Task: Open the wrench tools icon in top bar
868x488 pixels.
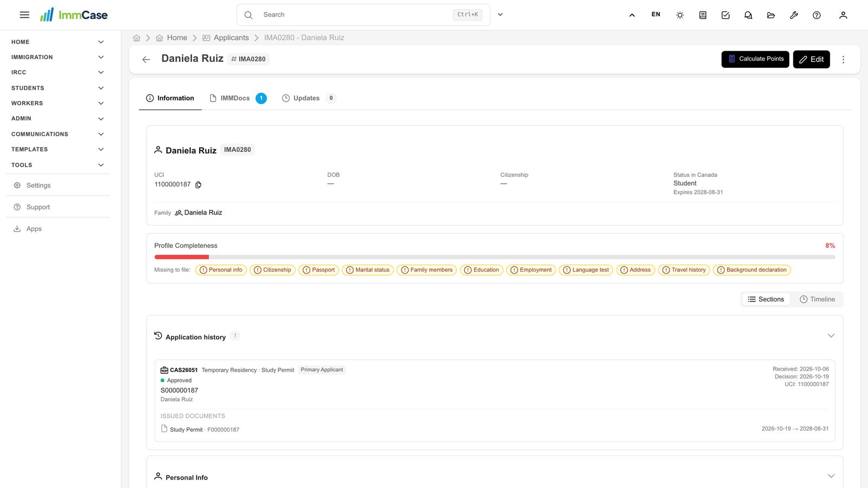Action: [x=794, y=15]
